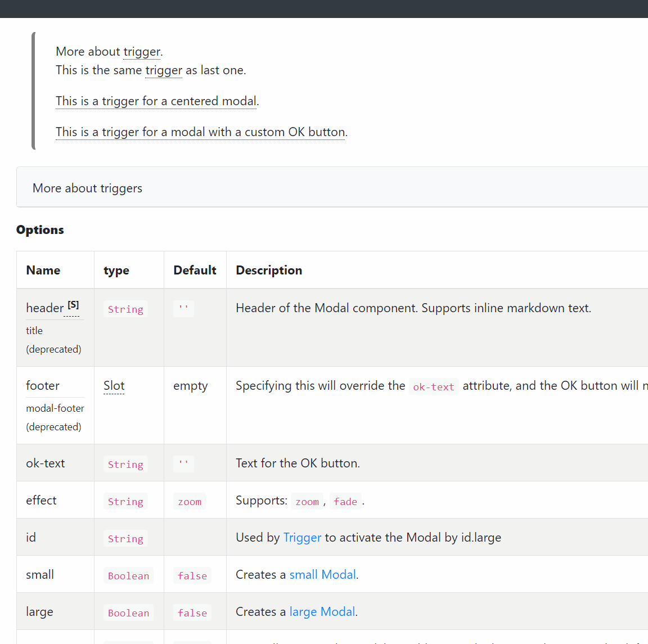
Task: Click the [S] superscript next to header
Action: click(x=73, y=305)
